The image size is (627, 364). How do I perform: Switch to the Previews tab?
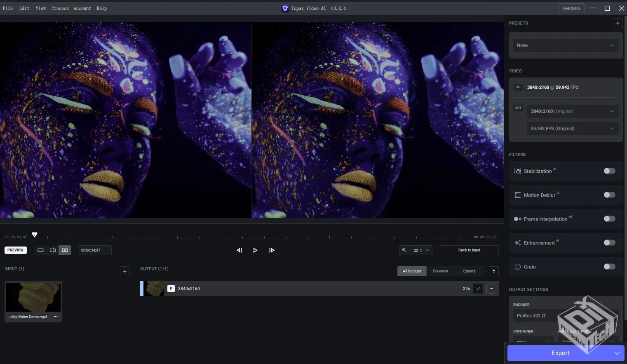440,271
